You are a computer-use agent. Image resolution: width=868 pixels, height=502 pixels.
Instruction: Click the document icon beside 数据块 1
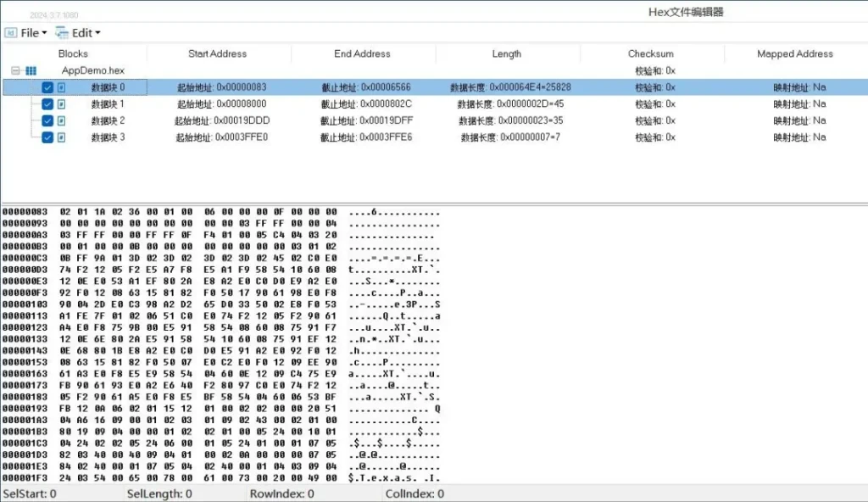(x=61, y=104)
